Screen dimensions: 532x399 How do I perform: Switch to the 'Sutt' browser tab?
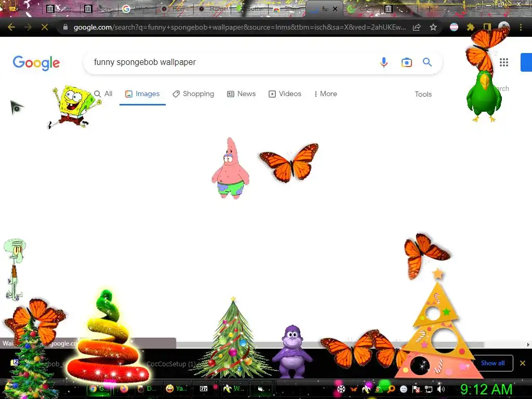point(250,9)
